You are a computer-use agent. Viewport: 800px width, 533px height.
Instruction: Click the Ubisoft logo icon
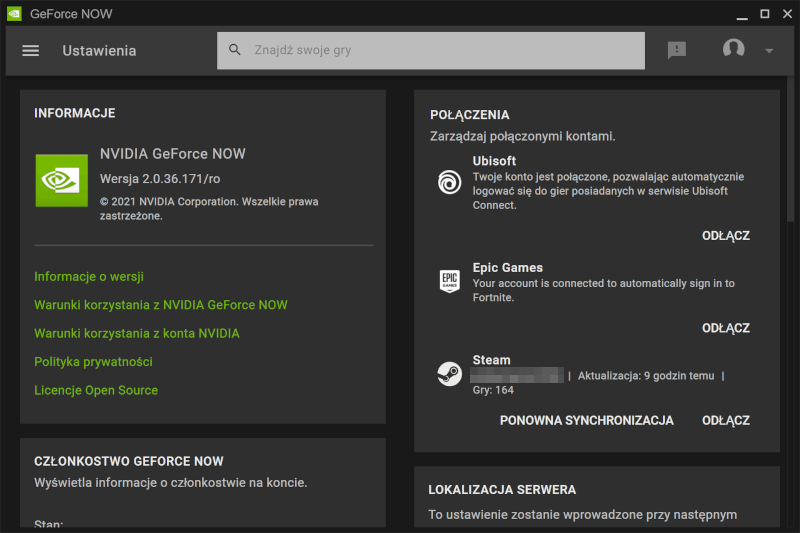pyautogui.click(x=449, y=182)
